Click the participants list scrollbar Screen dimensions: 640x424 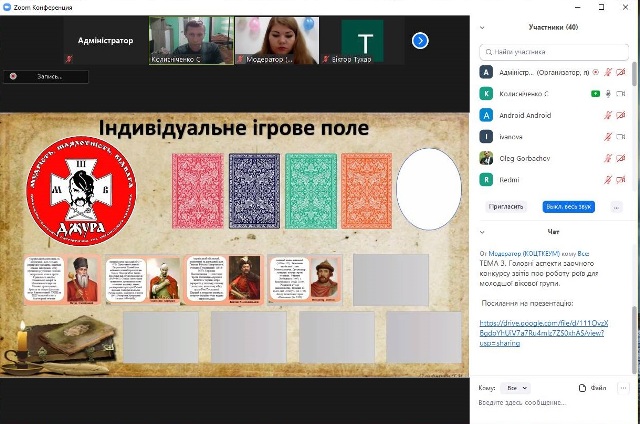(634, 110)
